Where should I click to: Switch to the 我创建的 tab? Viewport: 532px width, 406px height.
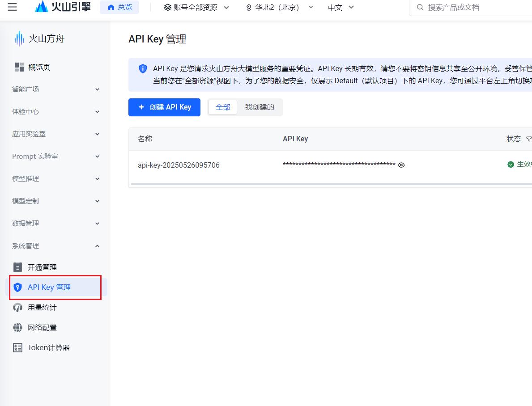click(x=260, y=107)
